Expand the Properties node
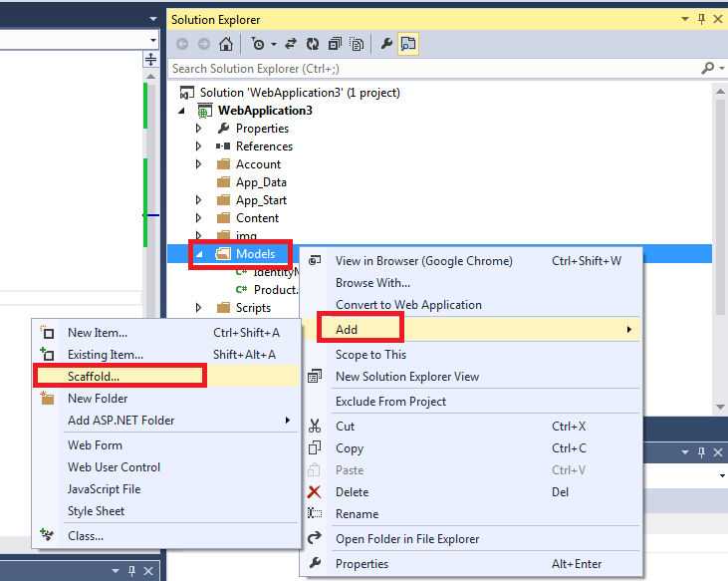 (x=199, y=129)
